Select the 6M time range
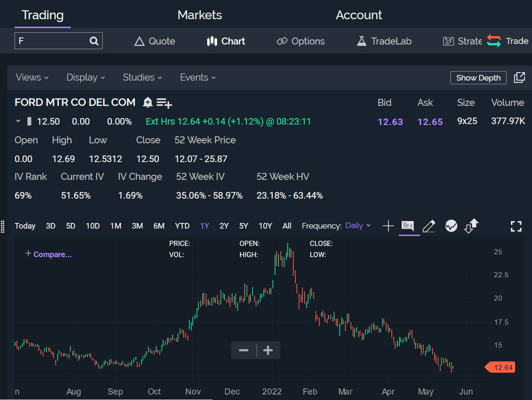 tap(159, 226)
